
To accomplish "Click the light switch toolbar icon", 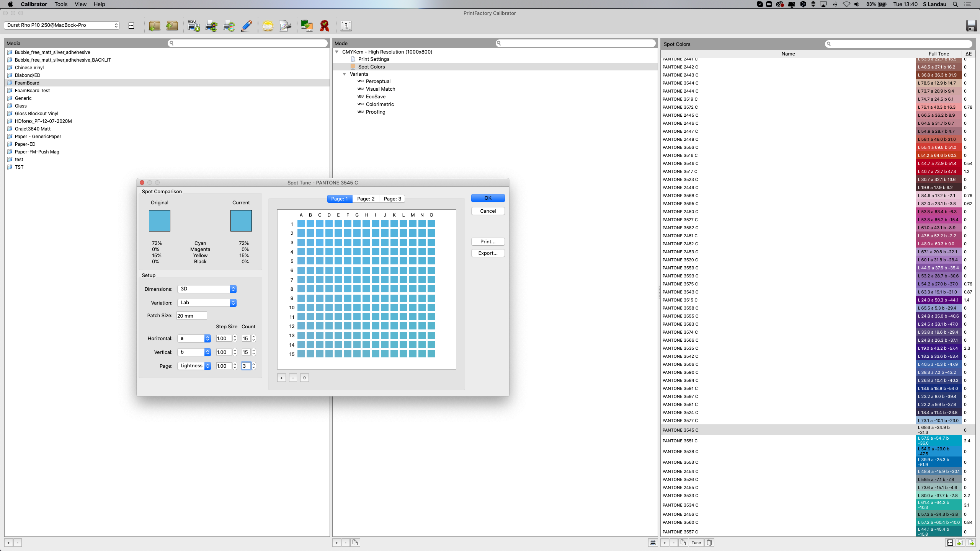I will [x=346, y=26].
